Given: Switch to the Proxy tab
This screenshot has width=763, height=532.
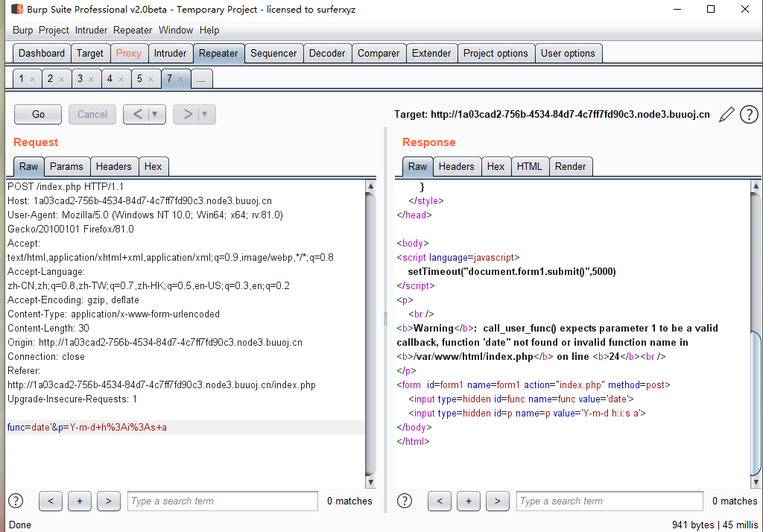Looking at the screenshot, I should tap(128, 53).
